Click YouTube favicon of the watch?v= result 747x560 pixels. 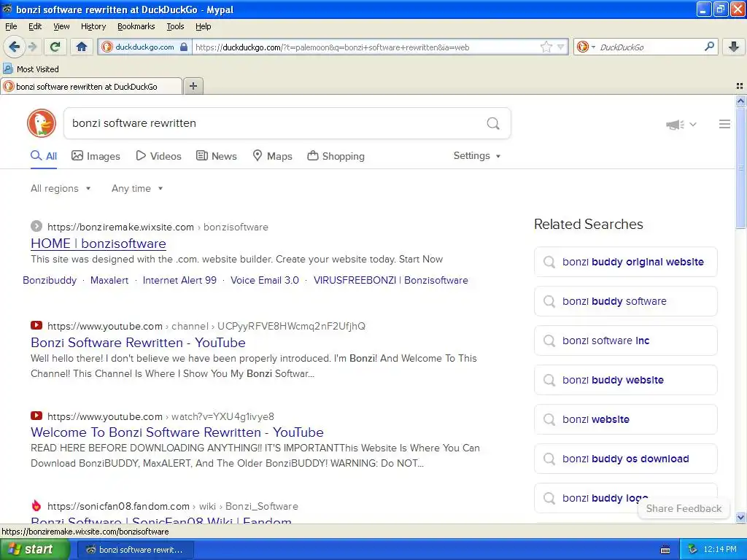tap(36, 416)
